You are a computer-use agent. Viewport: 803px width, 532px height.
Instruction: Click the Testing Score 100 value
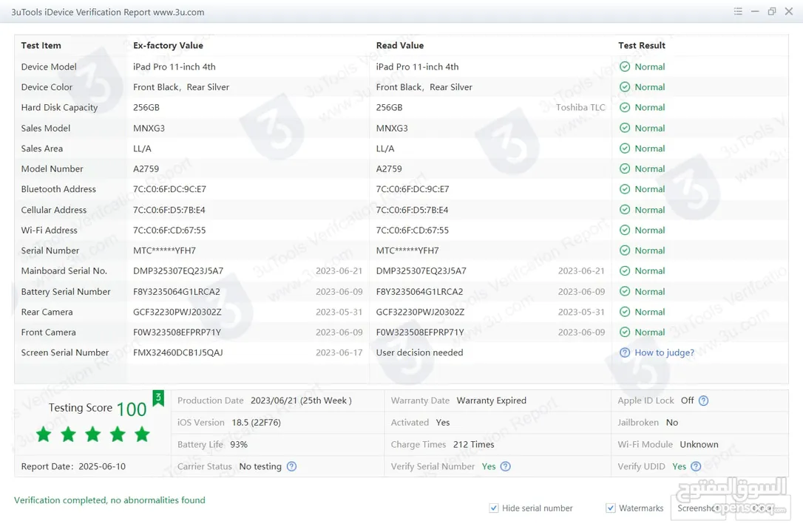tap(132, 409)
